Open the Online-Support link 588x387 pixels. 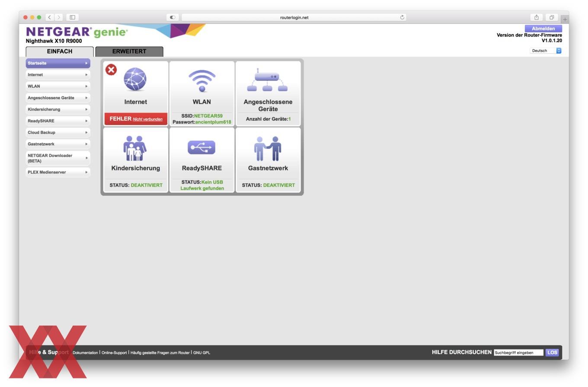(114, 353)
